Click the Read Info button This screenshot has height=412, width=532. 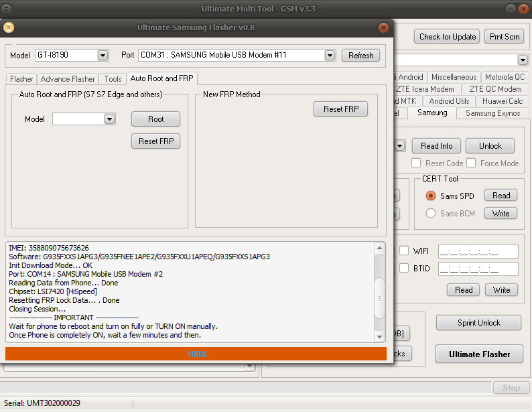(436, 146)
